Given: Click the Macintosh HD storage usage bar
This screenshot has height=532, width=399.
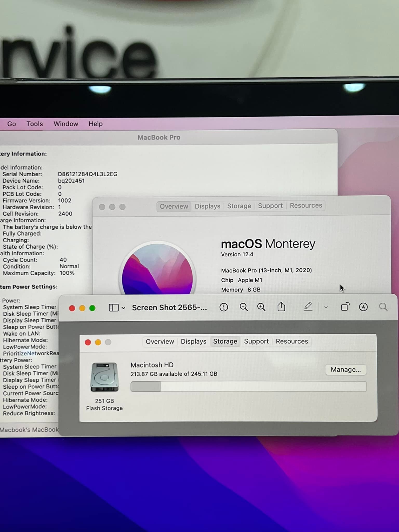Looking at the screenshot, I should [248, 387].
